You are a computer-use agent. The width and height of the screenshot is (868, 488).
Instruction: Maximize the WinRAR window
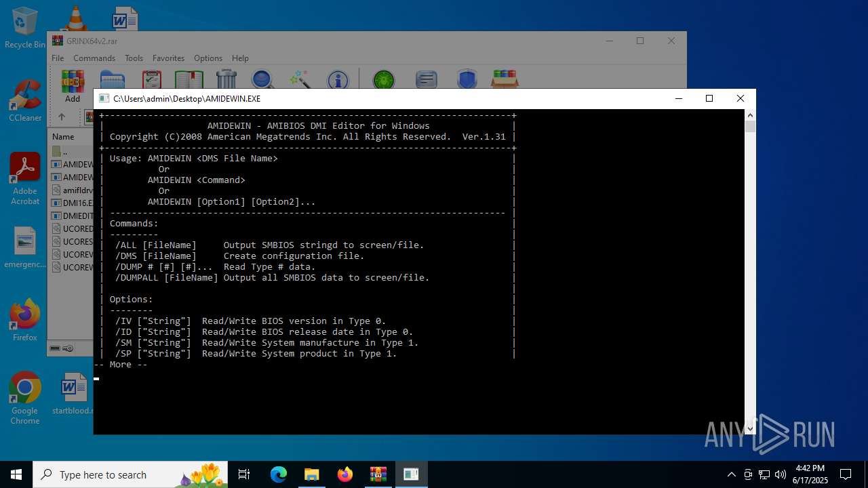tap(640, 41)
